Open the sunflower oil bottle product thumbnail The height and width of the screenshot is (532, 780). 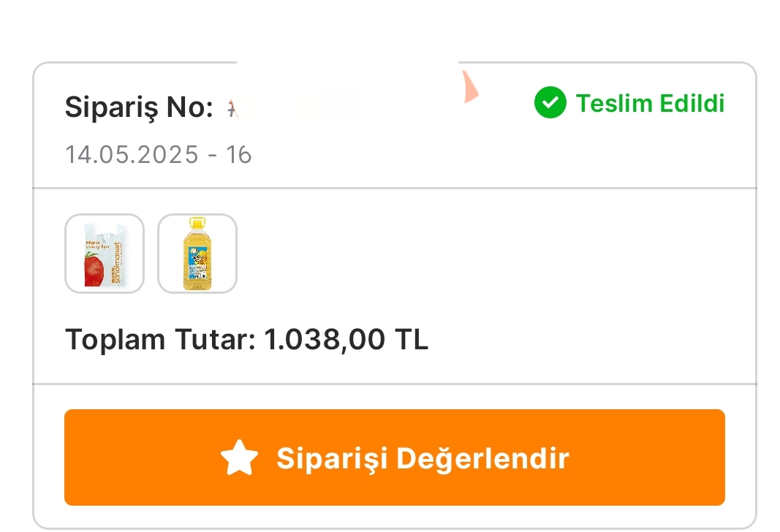(197, 254)
